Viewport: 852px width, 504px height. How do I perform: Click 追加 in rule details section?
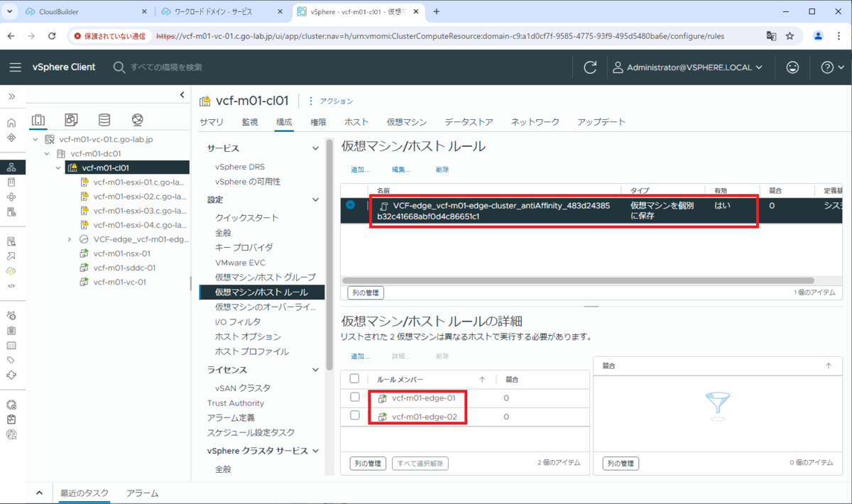(361, 356)
